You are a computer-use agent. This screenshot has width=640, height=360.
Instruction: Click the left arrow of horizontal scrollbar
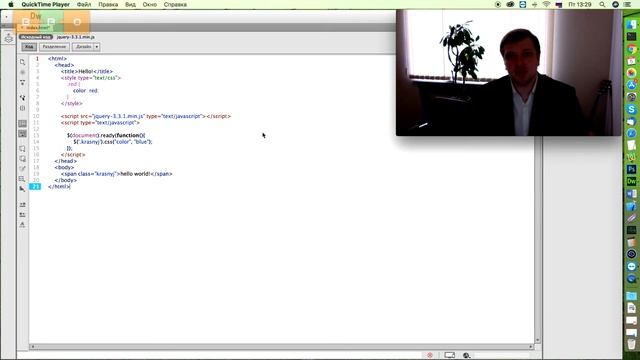pyautogui.click(x=33, y=347)
